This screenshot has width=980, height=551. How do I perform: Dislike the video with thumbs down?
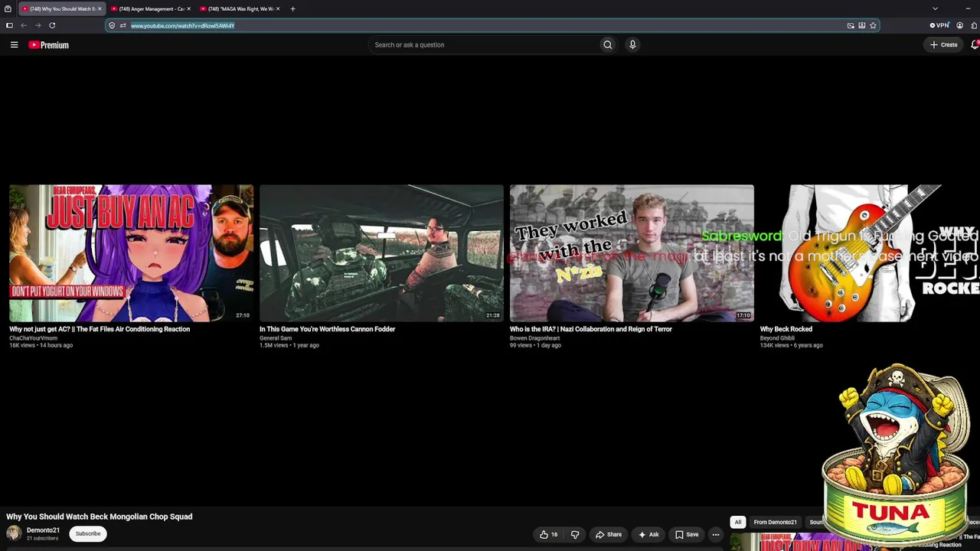tap(575, 534)
